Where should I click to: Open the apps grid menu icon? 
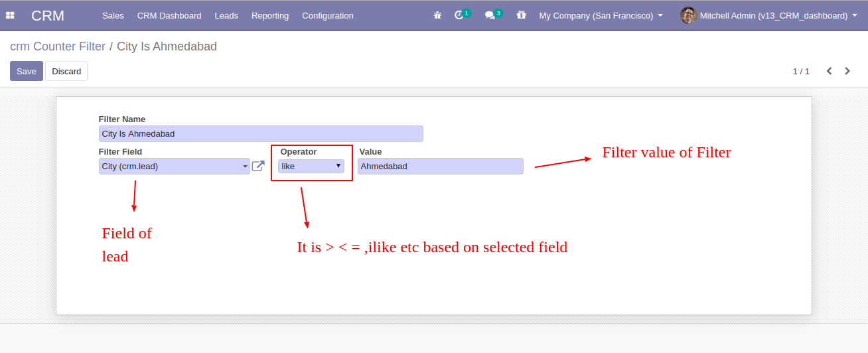pos(10,15)
